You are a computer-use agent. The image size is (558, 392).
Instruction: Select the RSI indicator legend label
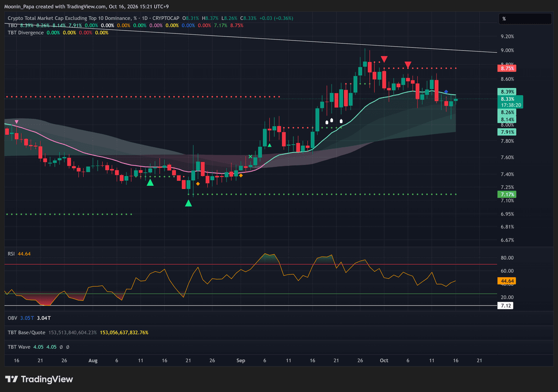coord(12,254)
